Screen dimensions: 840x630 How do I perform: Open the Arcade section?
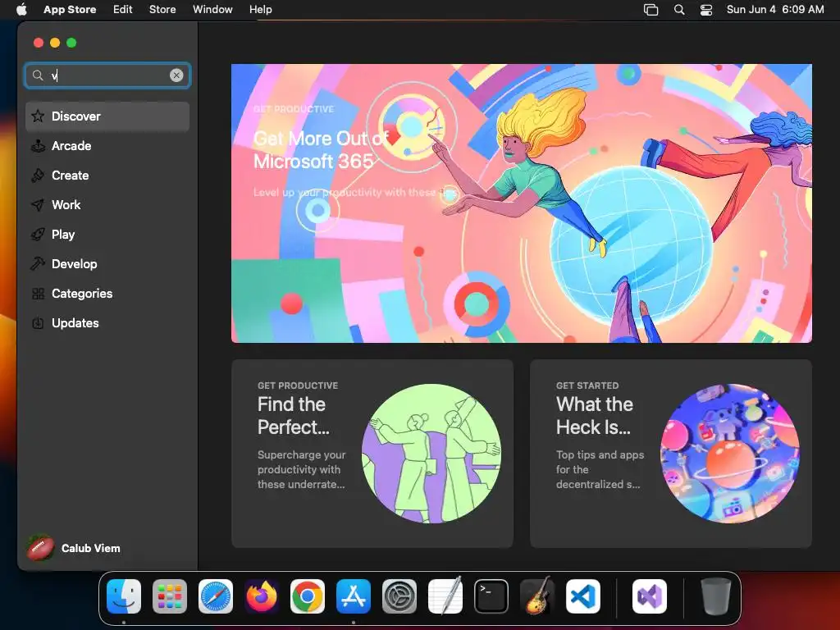click(107, 146)
